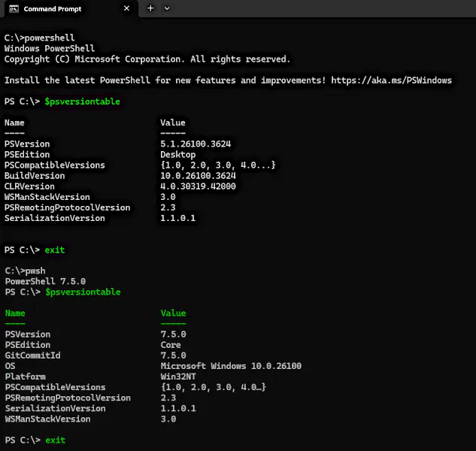
Task: Click the white Value column header
Action: [x=173, y=123]
